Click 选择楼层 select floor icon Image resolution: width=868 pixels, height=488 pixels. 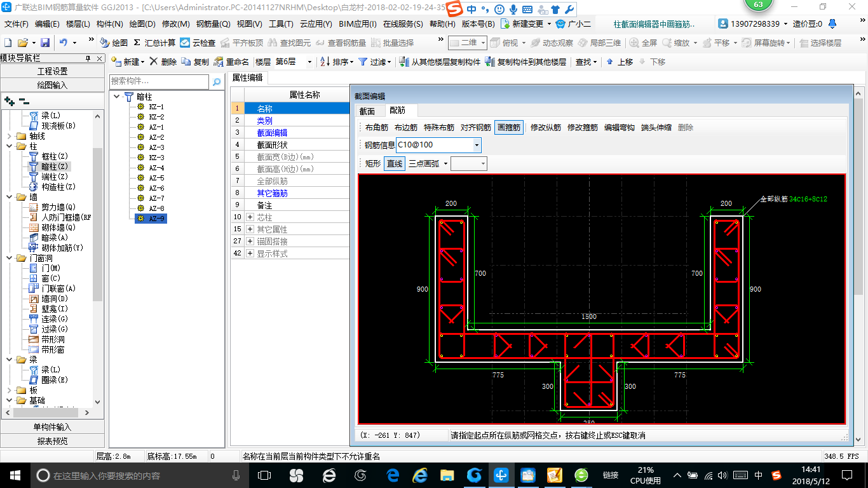coord(820,43)
